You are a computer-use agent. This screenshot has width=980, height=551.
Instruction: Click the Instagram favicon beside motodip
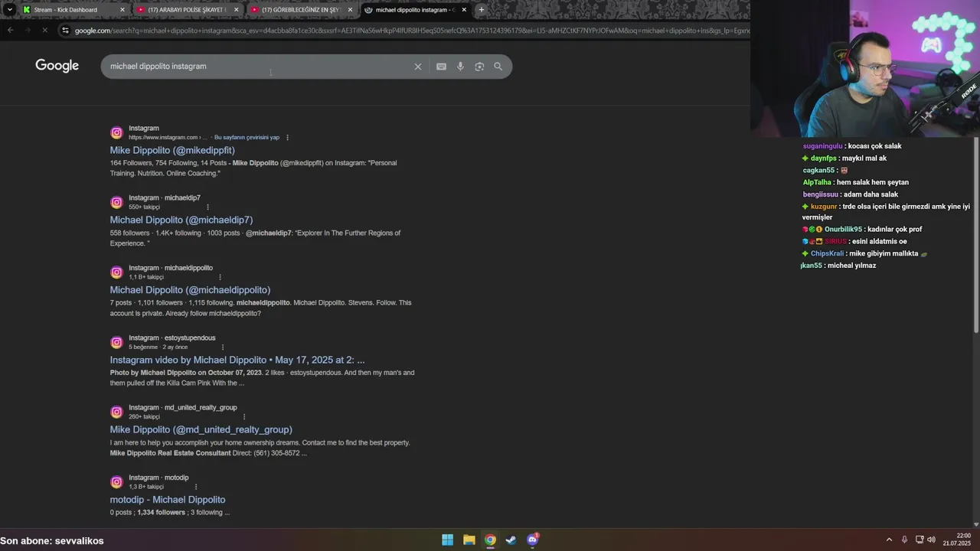[116, 482]
